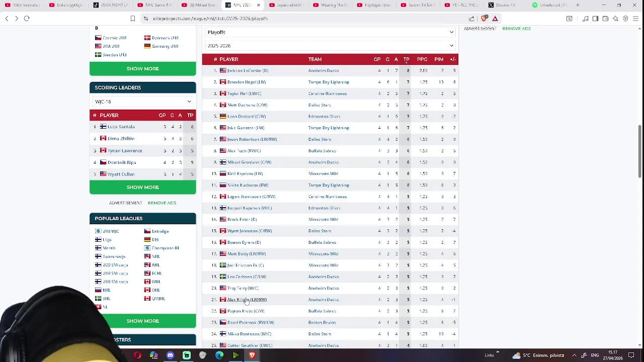Open Jackson LaCombe player link
Image resolution: width=644 pixels, height=362 pixels.
[x=248, y=71]
